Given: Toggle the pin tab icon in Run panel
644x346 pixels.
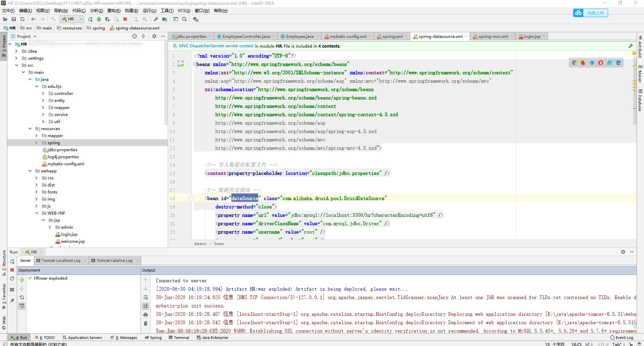Looking at the screenshot, I should (x=12, y=300).
